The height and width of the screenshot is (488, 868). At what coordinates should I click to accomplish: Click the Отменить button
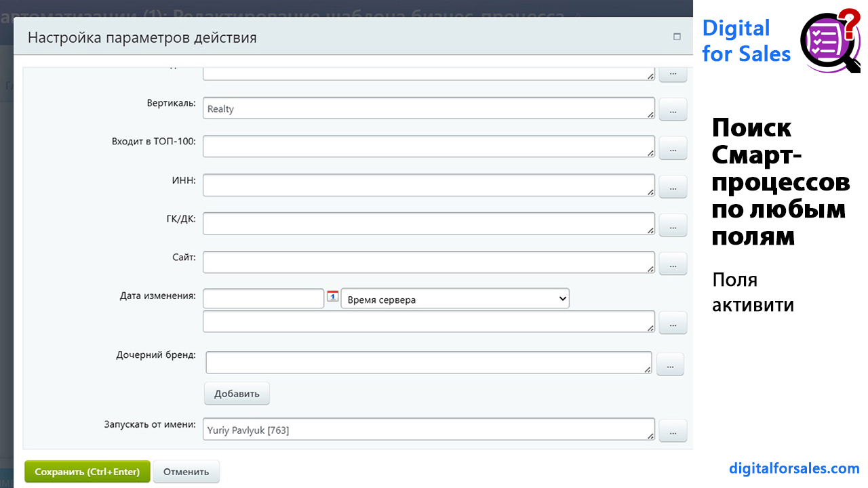tap(186, 472)
